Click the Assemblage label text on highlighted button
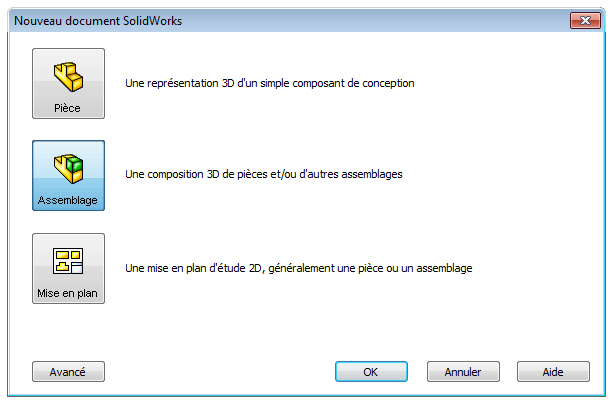Viewport: 612px width, 406px height. point(68,200)
